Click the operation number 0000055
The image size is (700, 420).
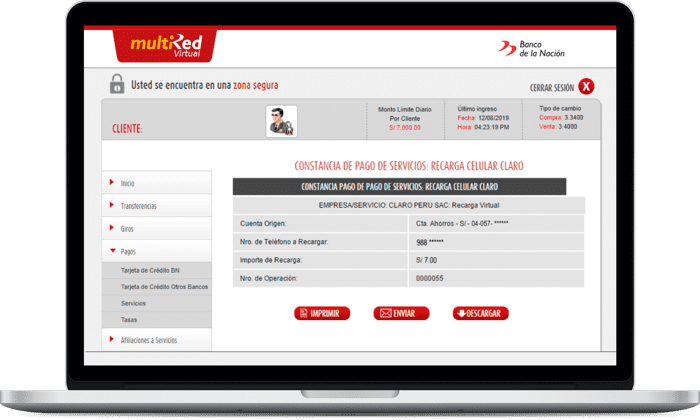tap(429, 279)
